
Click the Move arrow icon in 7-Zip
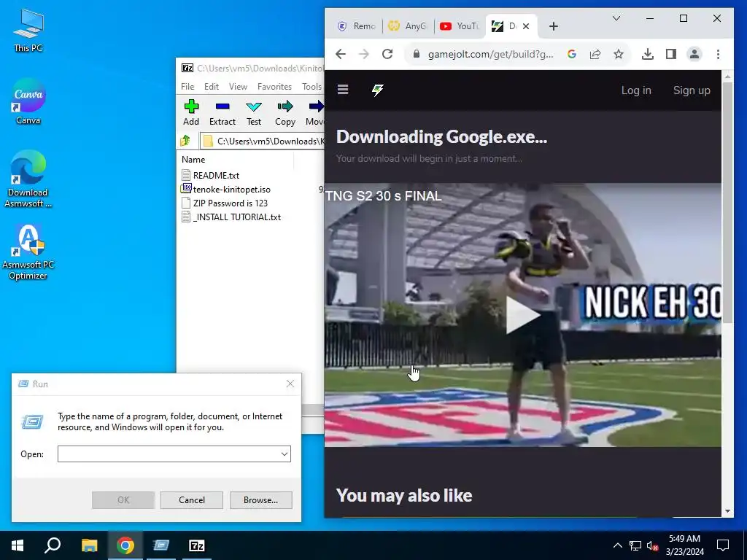point(315,112)
